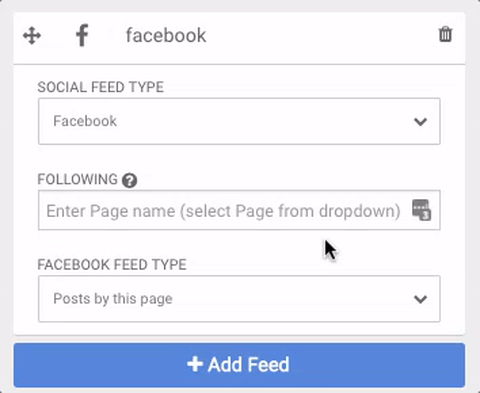Click the Facebook 'f' logo icon

[82, 35]
